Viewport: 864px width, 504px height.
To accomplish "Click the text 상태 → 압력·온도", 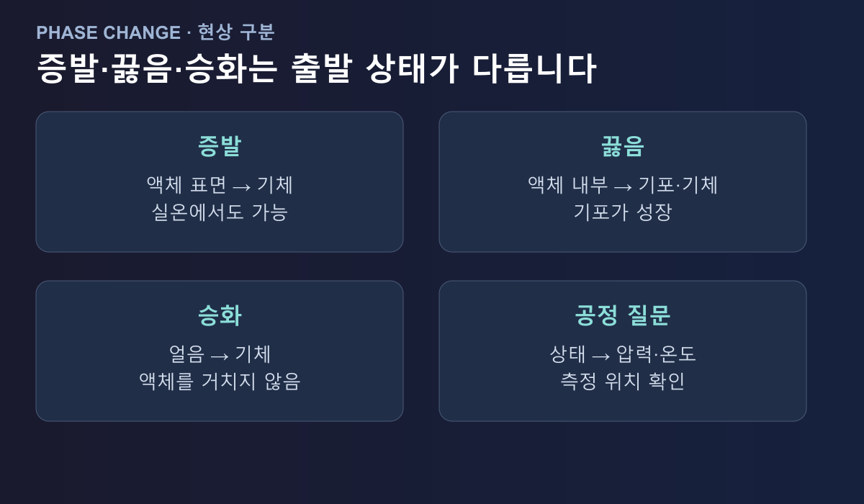I will click(623, 354).
